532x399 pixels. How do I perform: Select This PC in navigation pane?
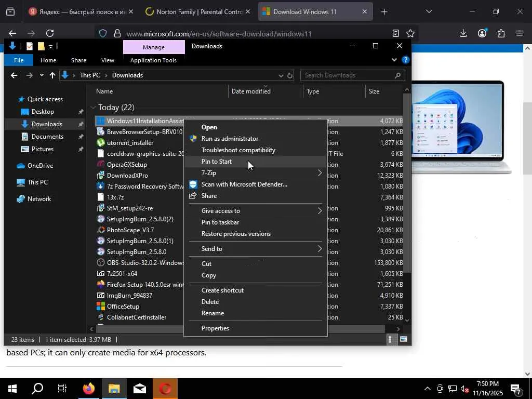coord(37,182)
